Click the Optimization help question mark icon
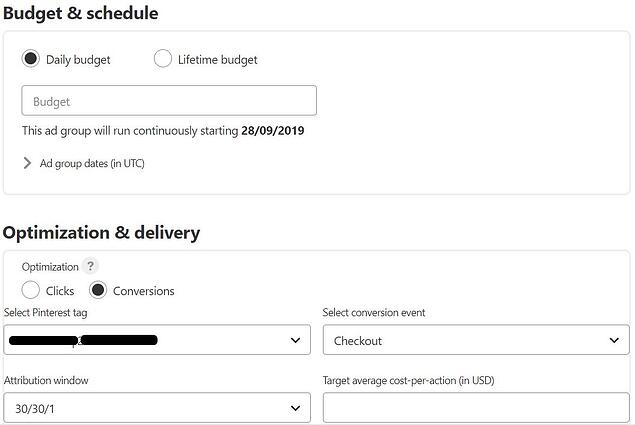The image size is (635, 425). pos(90,267)
